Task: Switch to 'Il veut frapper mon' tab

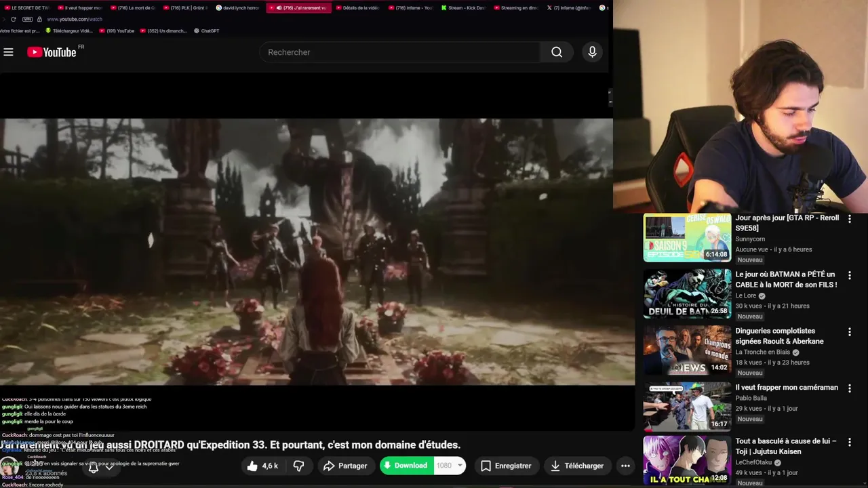Action: coord(80,7)
